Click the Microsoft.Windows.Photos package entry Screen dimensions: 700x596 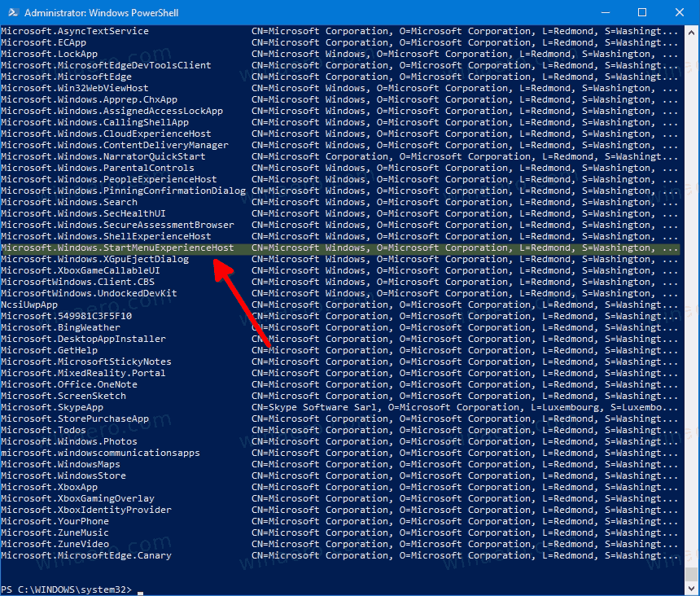(x=66, y=441)
